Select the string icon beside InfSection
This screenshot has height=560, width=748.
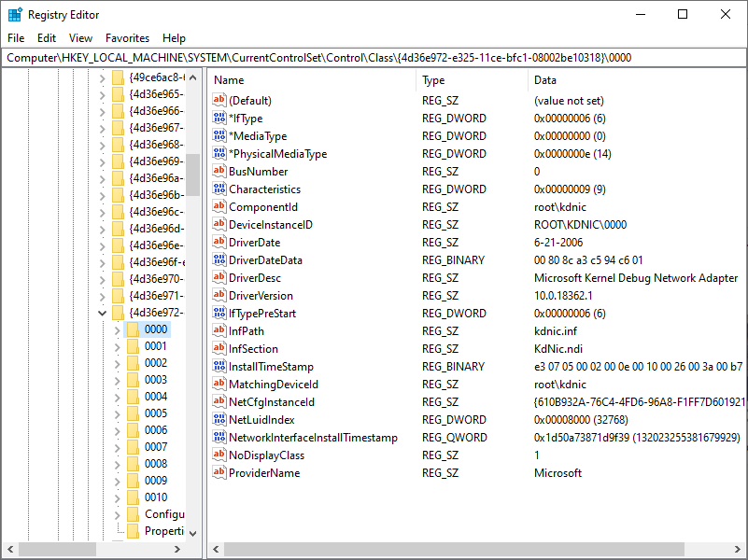coord(219,348)
